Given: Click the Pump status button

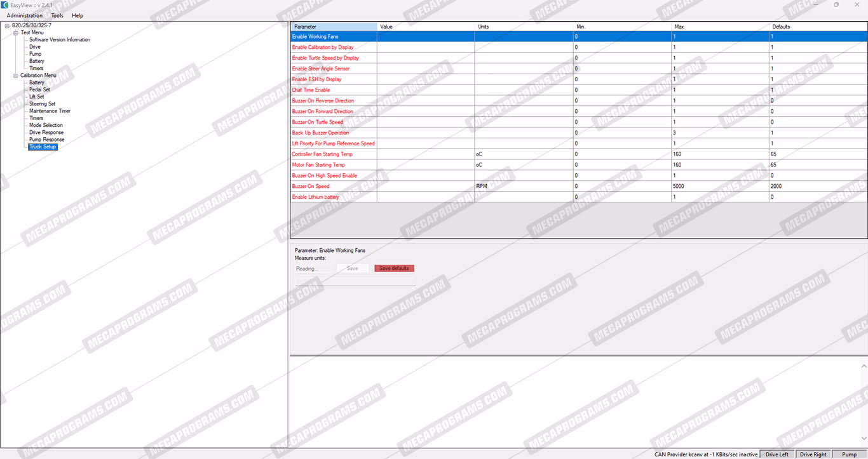Looking at the screenshot, I should coord(849,455).
